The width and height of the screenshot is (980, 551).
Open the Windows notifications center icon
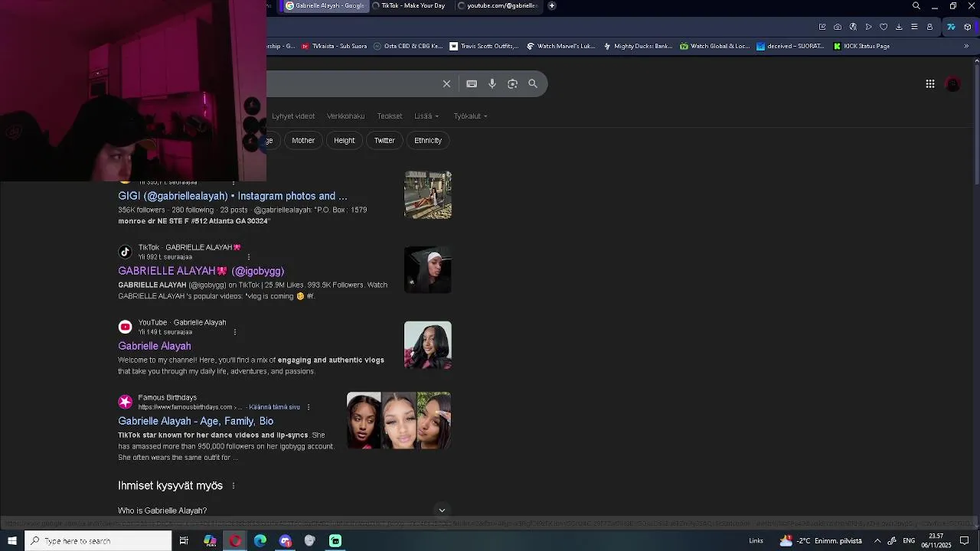[x=965, y=541]
